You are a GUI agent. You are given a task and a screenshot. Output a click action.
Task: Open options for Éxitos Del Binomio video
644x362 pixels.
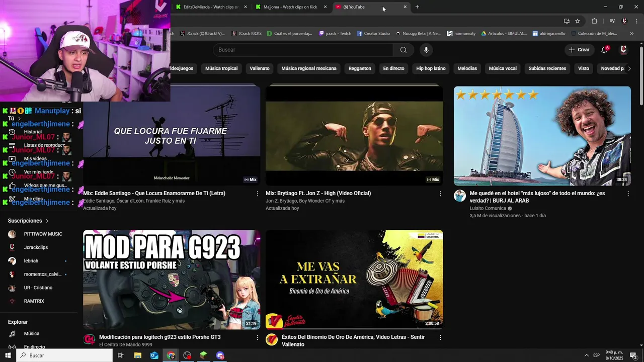(x=440, y=337)
